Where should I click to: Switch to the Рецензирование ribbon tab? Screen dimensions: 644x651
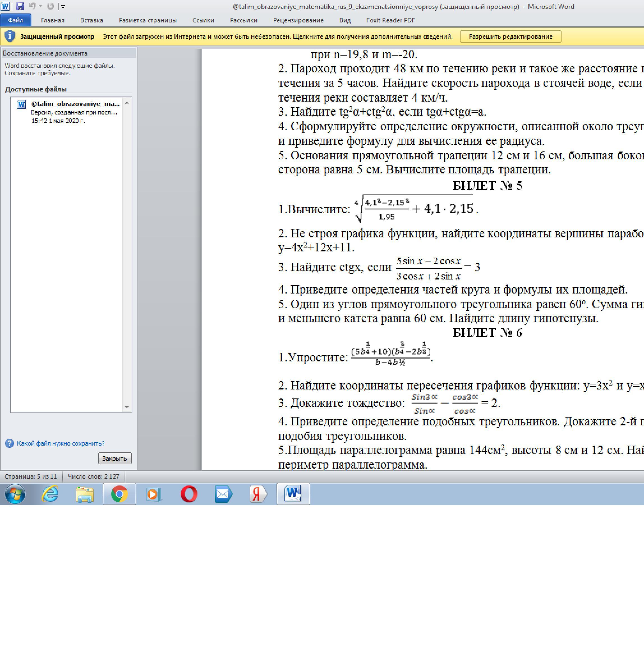click(x=298, y=20)
